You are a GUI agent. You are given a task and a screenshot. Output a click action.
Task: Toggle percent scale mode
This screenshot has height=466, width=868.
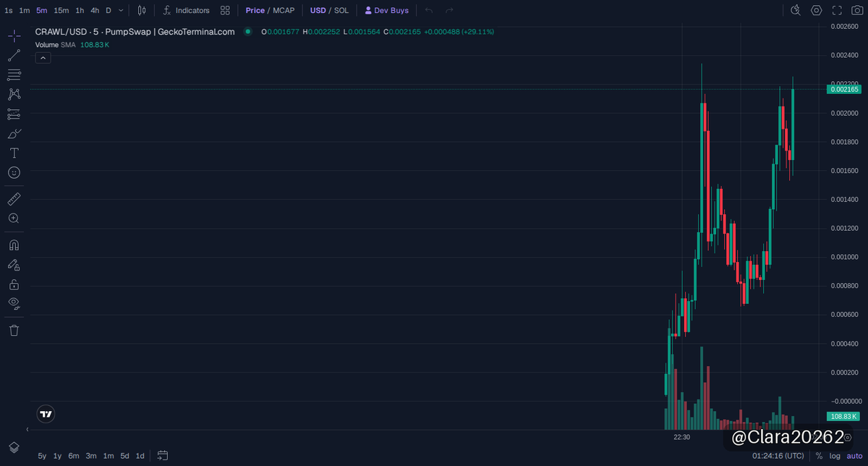click(819, 456)
